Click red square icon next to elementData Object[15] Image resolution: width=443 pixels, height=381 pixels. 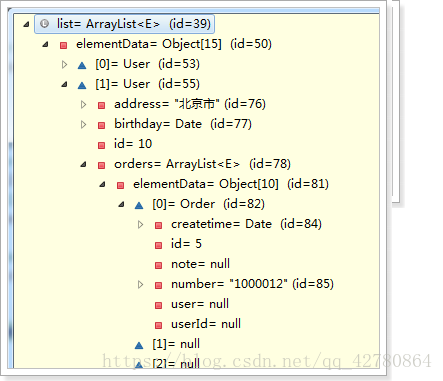63,45
